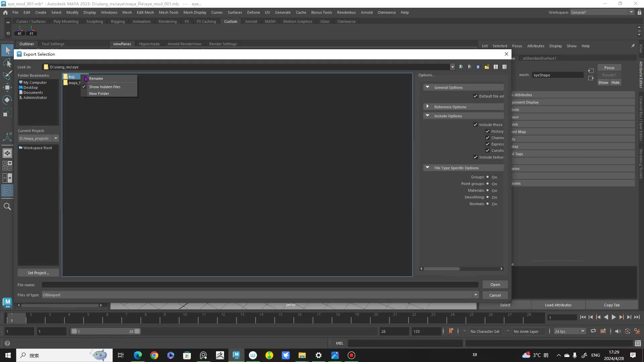This screenshot has height=362, width=644.
Task: Select the Lasso tool in toolbox
Action: click(x=7, y=63)
